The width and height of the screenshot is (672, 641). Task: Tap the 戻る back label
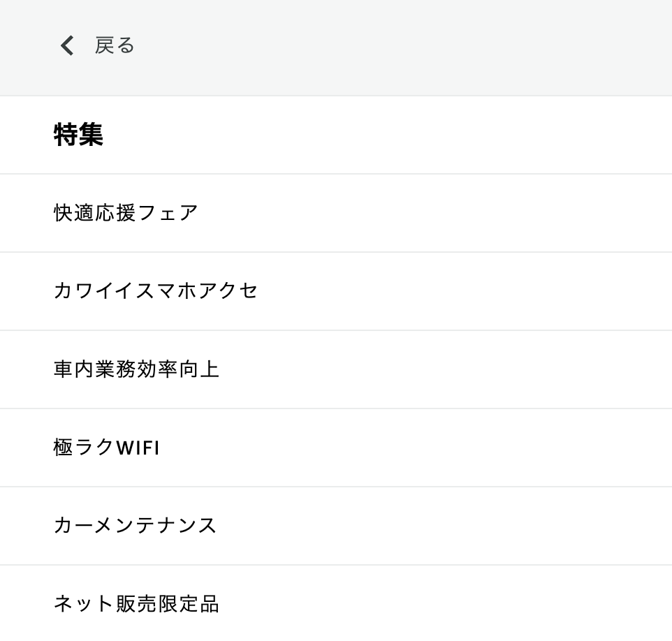coord(115,45)
